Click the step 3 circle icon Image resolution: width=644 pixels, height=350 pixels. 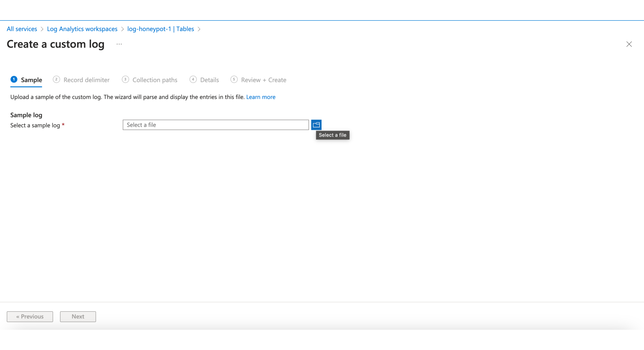[x=125, y=80]
